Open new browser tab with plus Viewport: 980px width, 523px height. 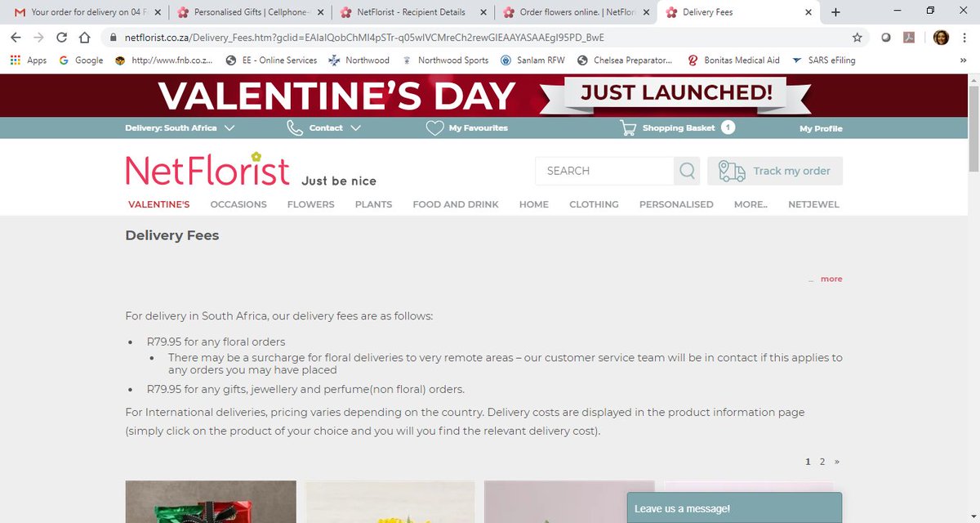point(835,12)
